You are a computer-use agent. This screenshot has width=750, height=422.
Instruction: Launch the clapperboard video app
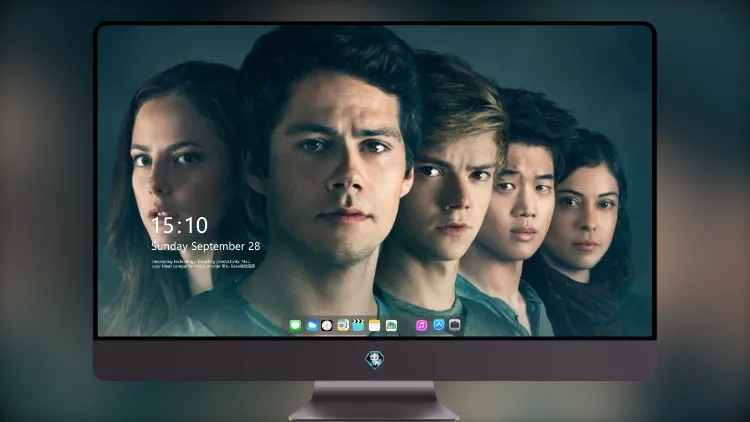(358, 326)
